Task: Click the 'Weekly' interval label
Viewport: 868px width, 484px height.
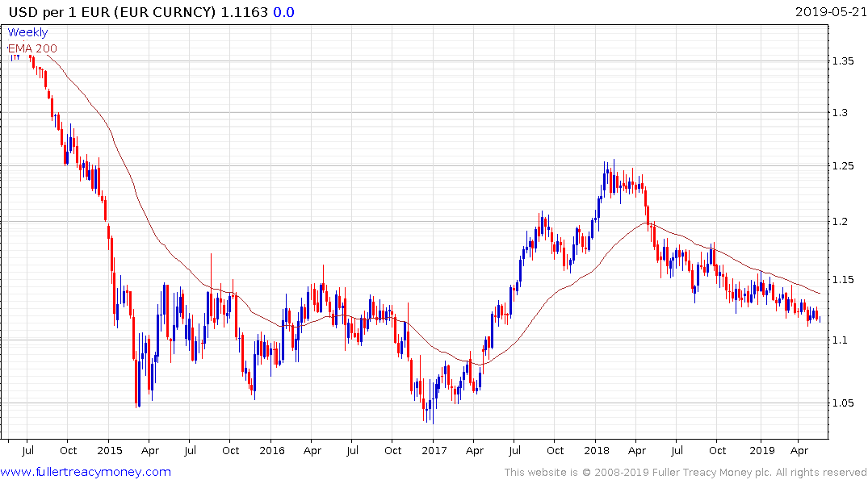Action: coord(27,32)
